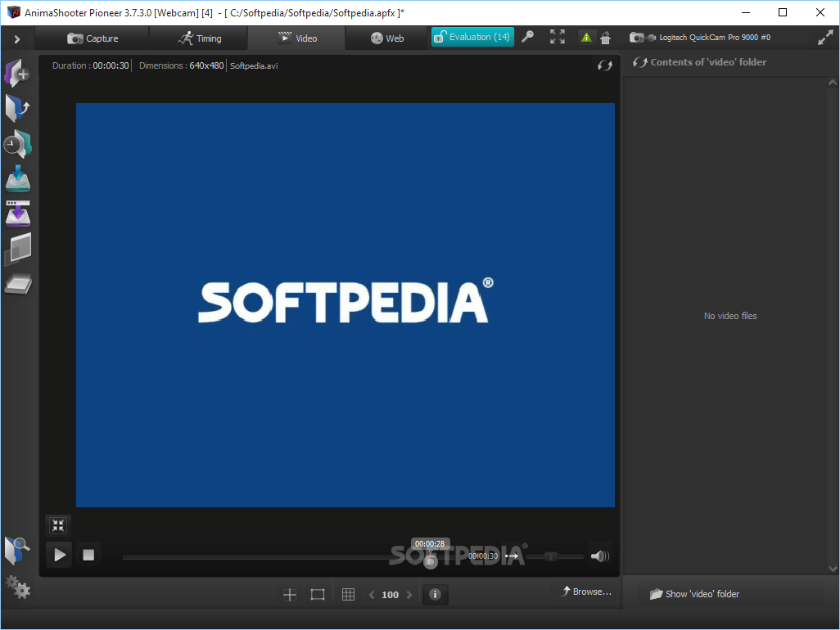The image size is (840, 630).
Task: Open settings gears icon
Action: (x=18, y=587)
